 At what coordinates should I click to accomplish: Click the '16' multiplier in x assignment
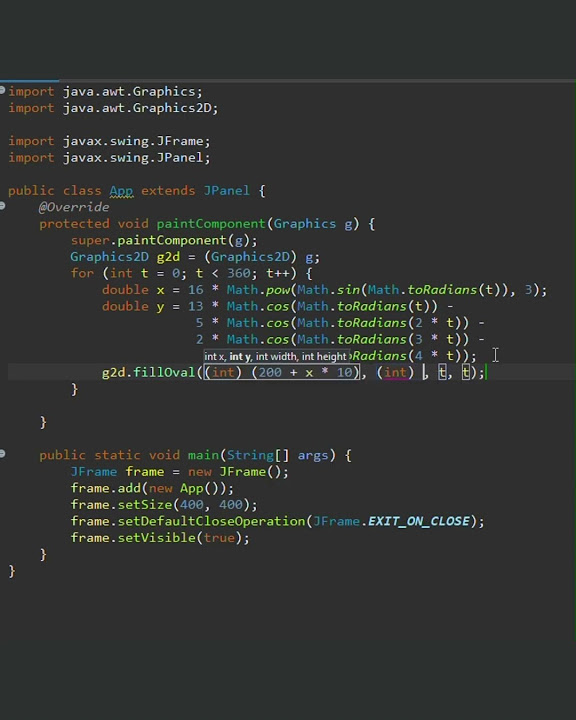[x=195, y=290]
